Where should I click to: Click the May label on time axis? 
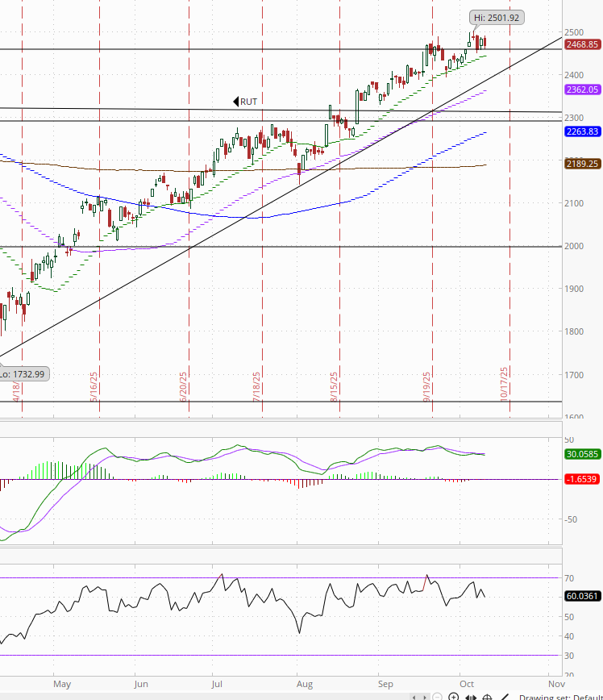click(62, 684)
